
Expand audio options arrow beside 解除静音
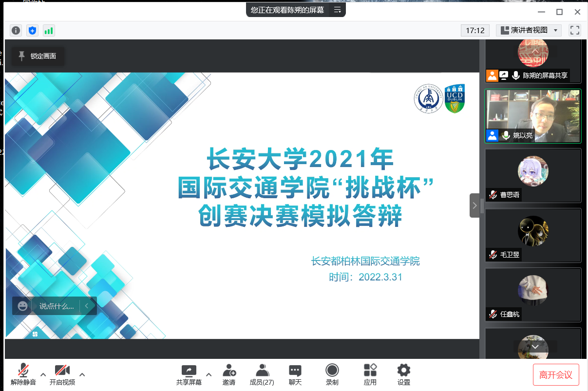(x=43, y=374)
